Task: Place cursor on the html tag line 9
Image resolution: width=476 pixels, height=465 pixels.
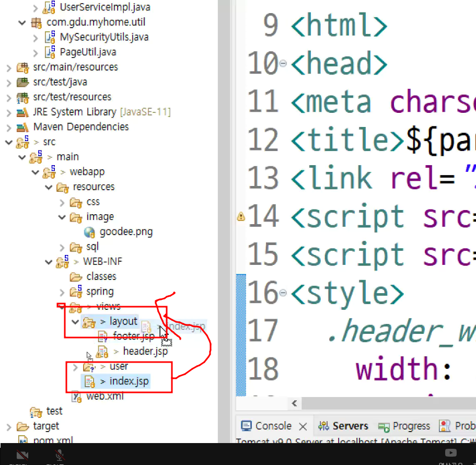Action: point(339,25)
